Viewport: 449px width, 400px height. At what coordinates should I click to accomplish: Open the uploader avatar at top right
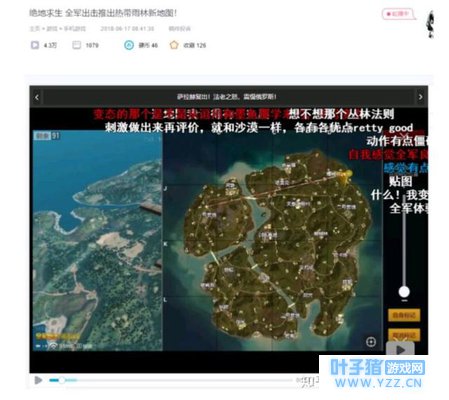point(431,24)
